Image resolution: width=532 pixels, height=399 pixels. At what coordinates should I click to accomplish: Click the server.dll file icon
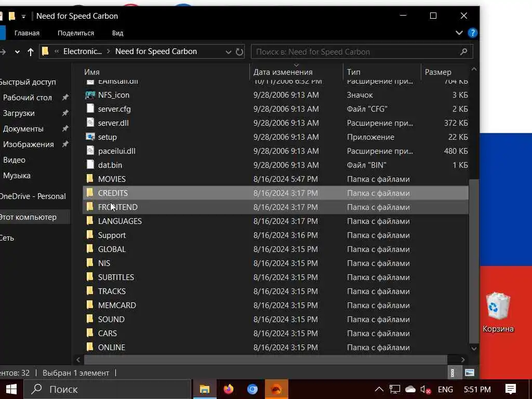click(x=90, y=123)
